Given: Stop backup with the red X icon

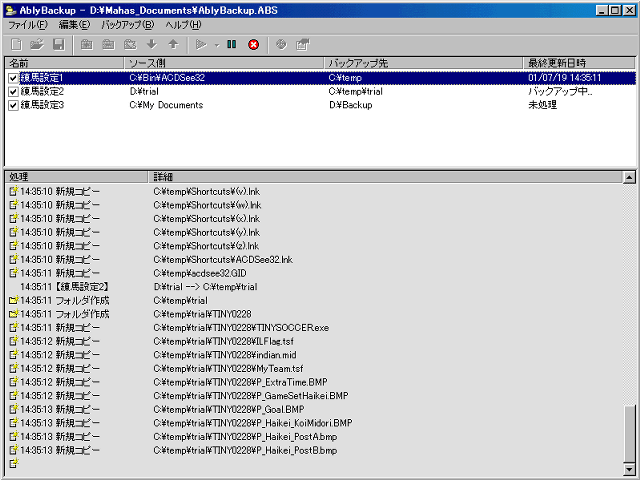Looking at the screenshot, I should click(x=253, y=44).
